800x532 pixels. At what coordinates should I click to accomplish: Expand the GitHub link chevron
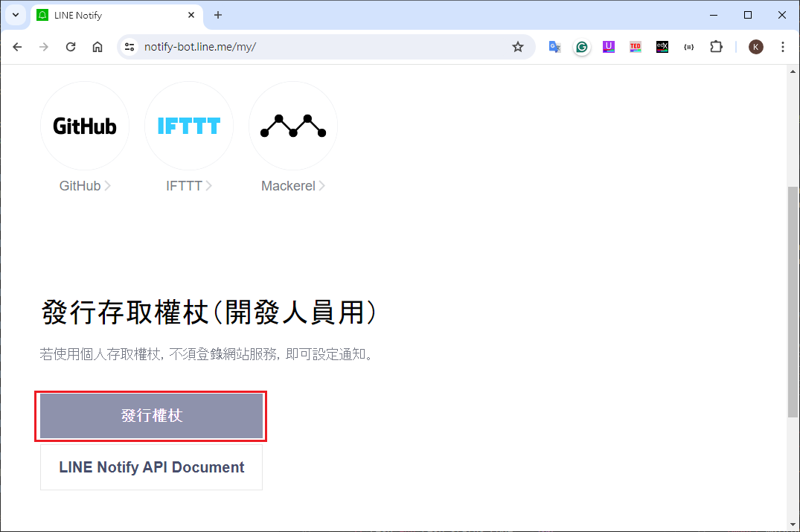click(108, 186)
